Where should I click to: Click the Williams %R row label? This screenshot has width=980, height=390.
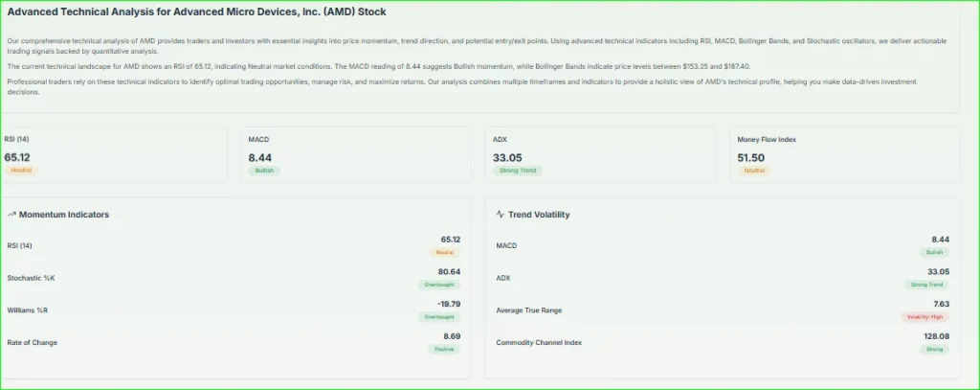(29, 310)
